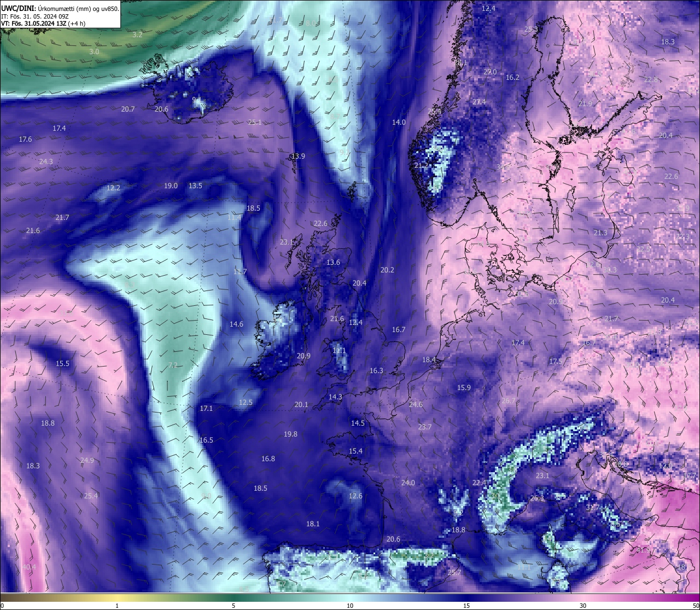Click the '3.2' value on the map
This screenshot has height=610, width=700.
tap(137, 34)
